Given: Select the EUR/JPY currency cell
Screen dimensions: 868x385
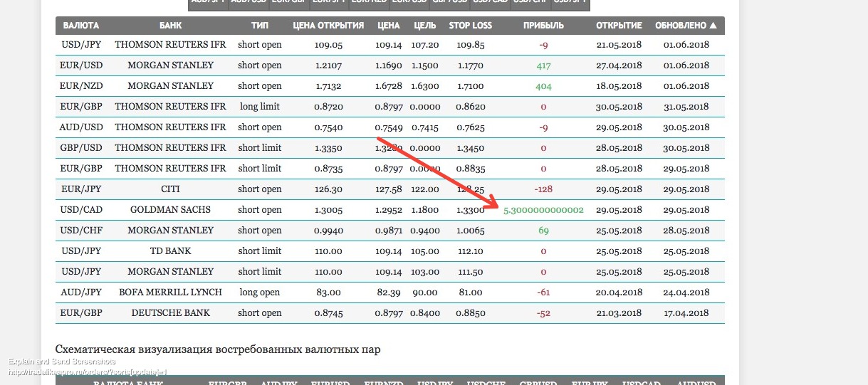Looking at the screenshot, I should (x=81, y=189).
